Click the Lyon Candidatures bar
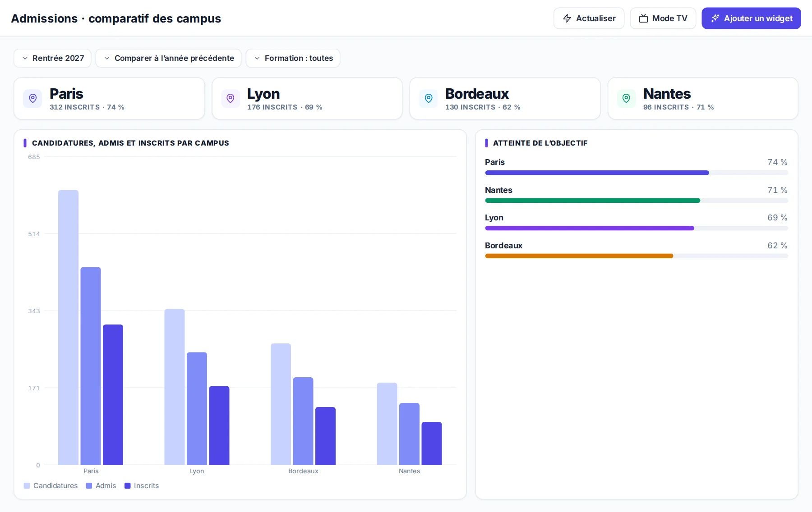Screen dimensions: 812x512 click(175, 387)
